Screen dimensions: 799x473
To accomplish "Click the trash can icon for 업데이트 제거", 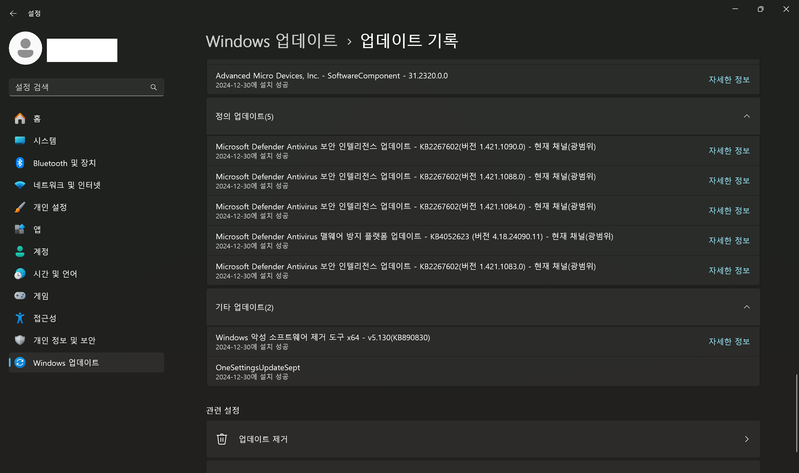I will [x=222, y=439].
